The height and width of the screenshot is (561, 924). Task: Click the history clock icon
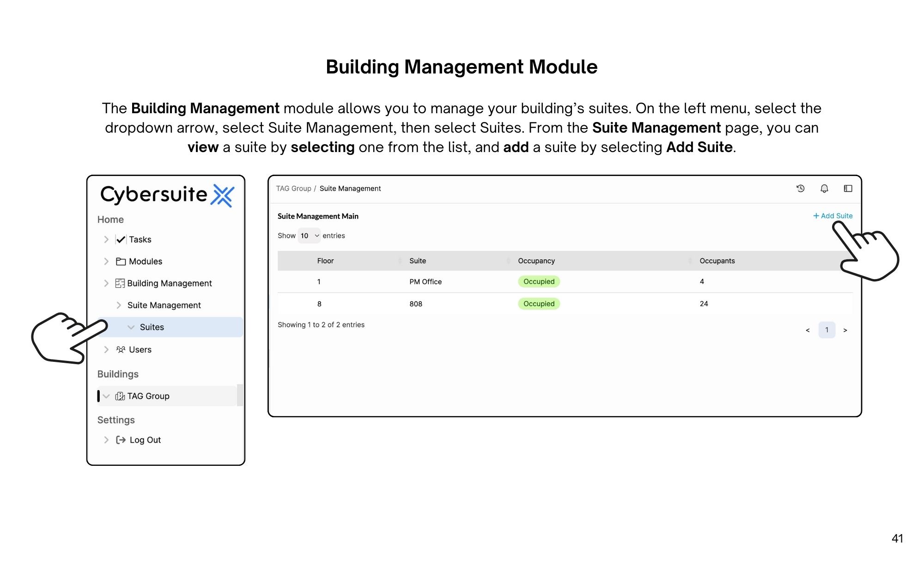[801, 189]
